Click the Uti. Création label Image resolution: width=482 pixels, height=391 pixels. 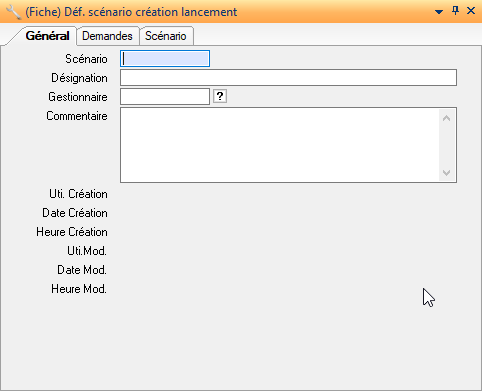[x=78, y=194]
